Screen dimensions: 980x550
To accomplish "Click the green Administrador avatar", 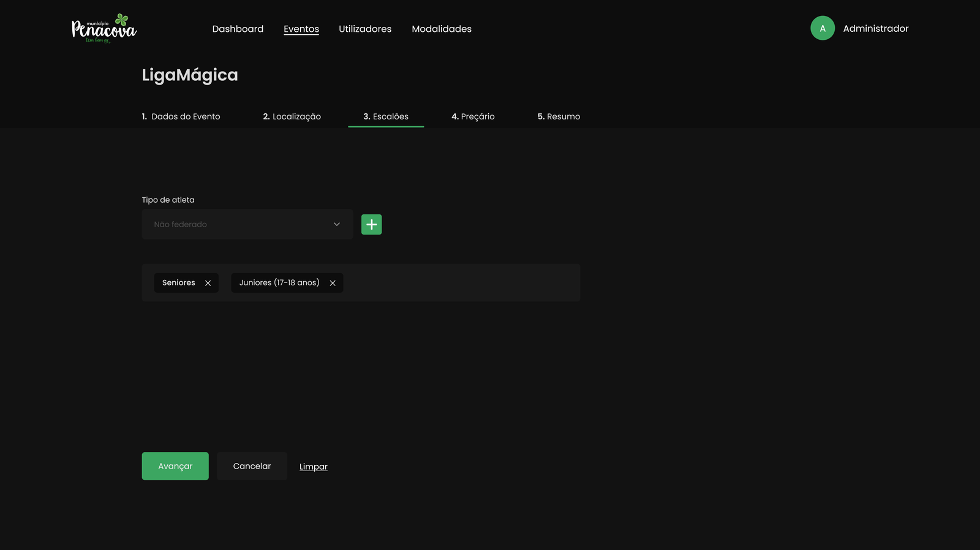I will (822, 28).
